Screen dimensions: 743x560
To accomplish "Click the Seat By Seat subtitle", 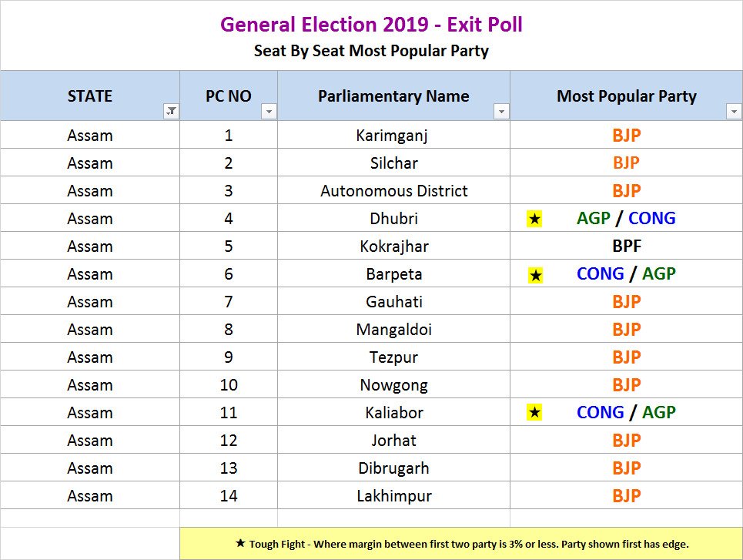I will pos(371,52).
